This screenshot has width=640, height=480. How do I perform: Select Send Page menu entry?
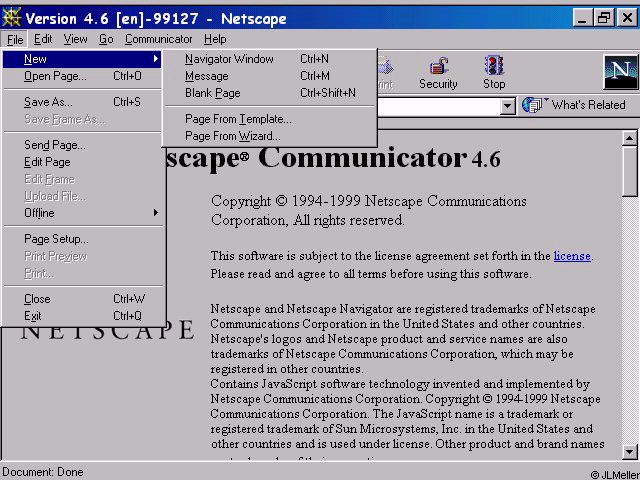(x=83, y=145)
